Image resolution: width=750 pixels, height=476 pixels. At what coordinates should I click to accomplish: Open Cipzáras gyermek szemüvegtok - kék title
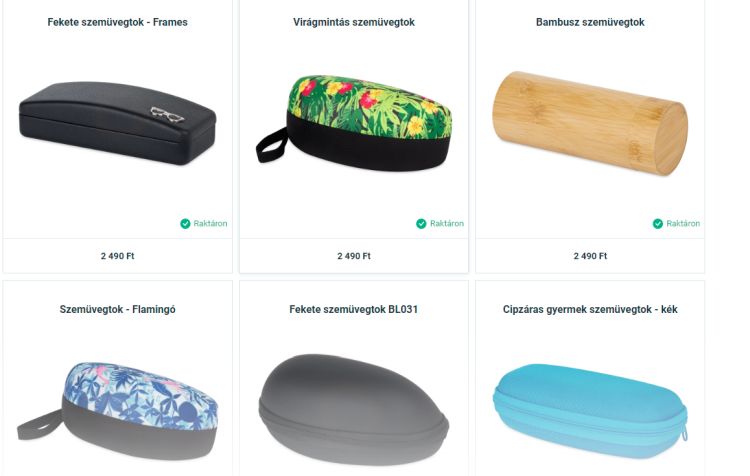coord(590,310)
